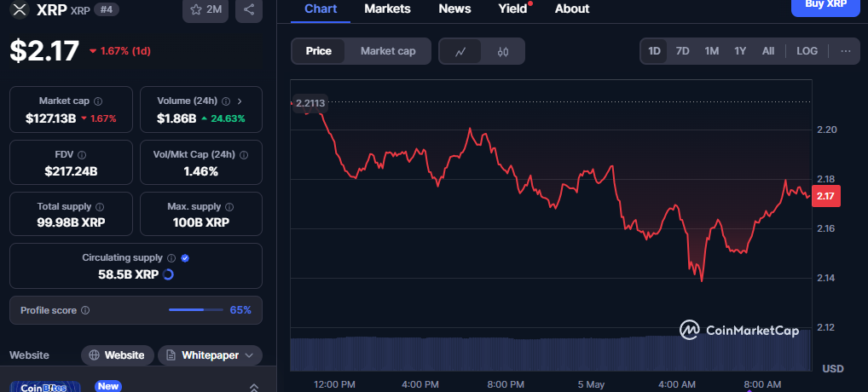This screenshot has height=392, width=868.
Task: Open the About tab
Action: [x=572, y=9]
